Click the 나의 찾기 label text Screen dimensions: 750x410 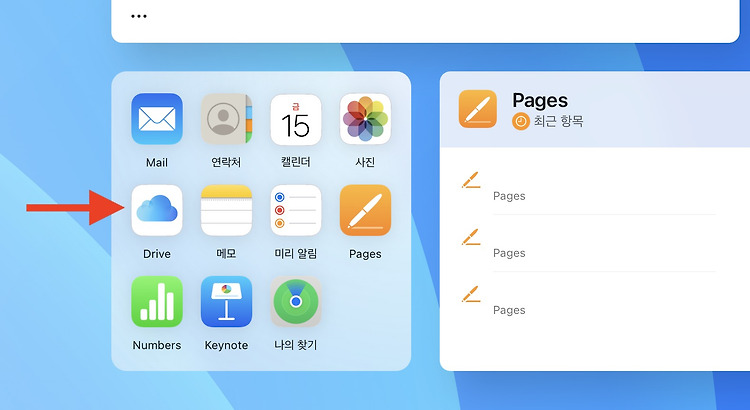[296, 345]
